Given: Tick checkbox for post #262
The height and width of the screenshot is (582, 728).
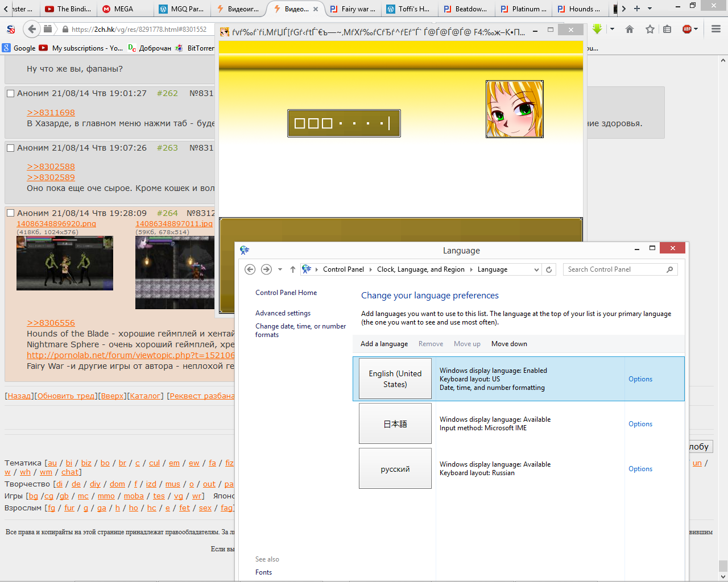Looking at the screenshot, I should click(x=10, y=93).
